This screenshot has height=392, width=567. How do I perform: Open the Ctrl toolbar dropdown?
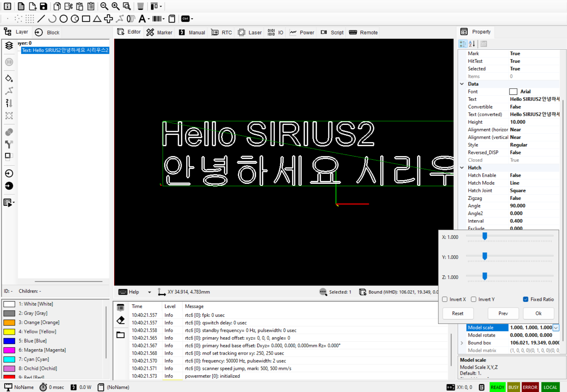[192, 19]
